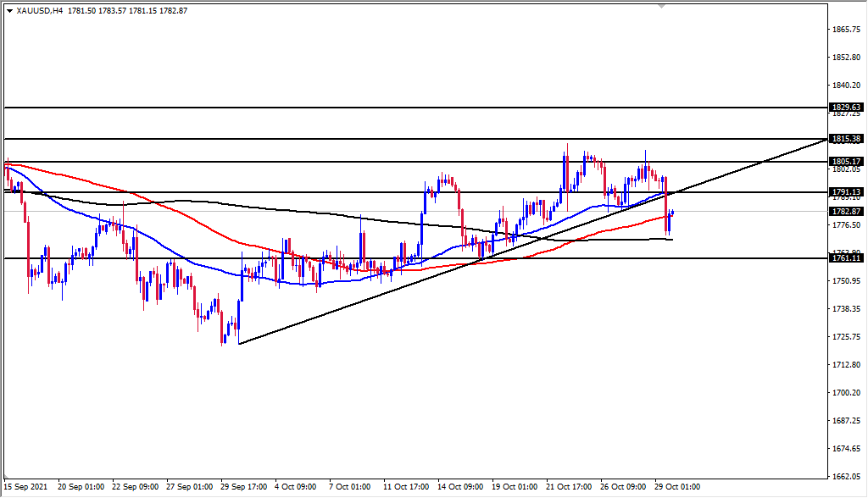
Task: Click the 1725.75 price axis value
Action: point(847,336)
